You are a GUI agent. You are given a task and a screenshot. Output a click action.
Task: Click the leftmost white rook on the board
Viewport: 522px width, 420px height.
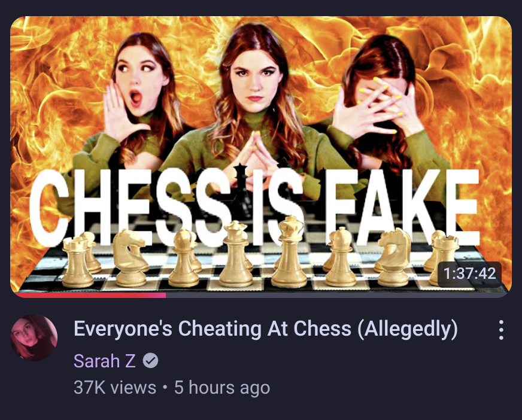(x=78, y=262)
